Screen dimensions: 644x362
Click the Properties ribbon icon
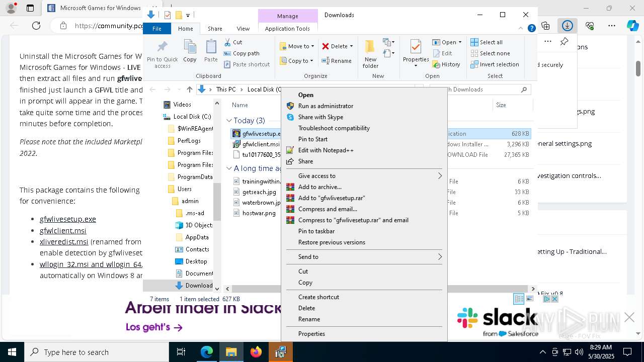(416, 53)
